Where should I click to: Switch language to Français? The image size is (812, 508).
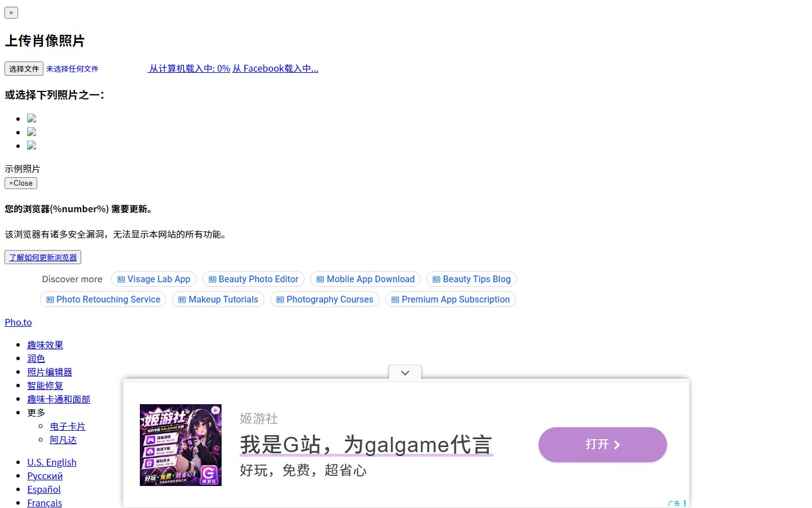coord(45,502)
